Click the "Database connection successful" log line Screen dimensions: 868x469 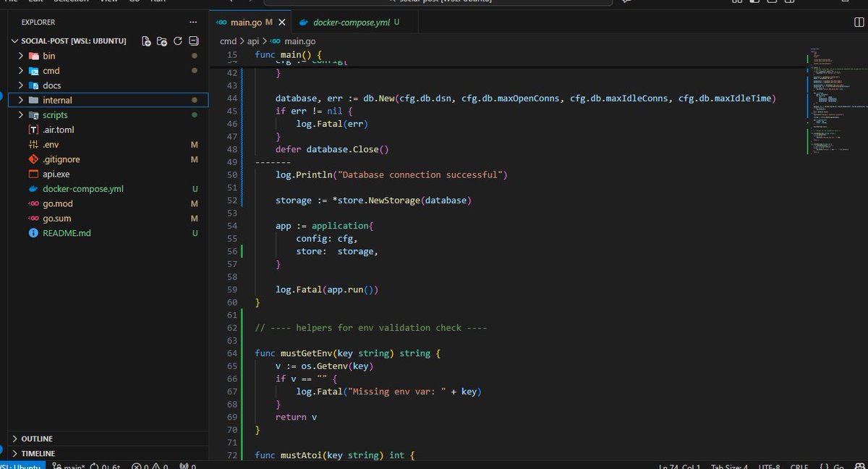point(391,175)
